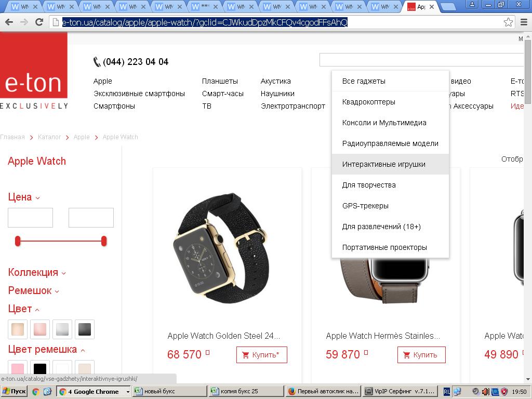Select GPS-трекеры menu item

coord(390,206)
